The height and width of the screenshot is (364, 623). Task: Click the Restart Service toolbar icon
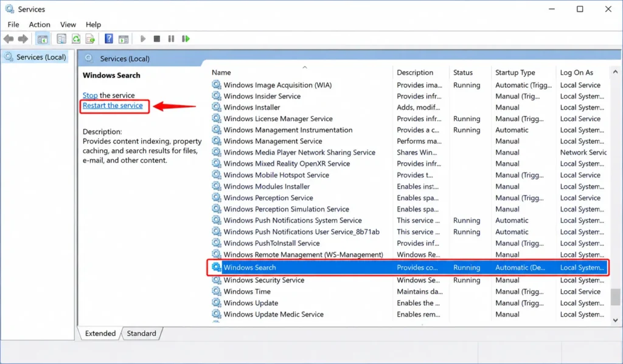(x=186, y=39)
